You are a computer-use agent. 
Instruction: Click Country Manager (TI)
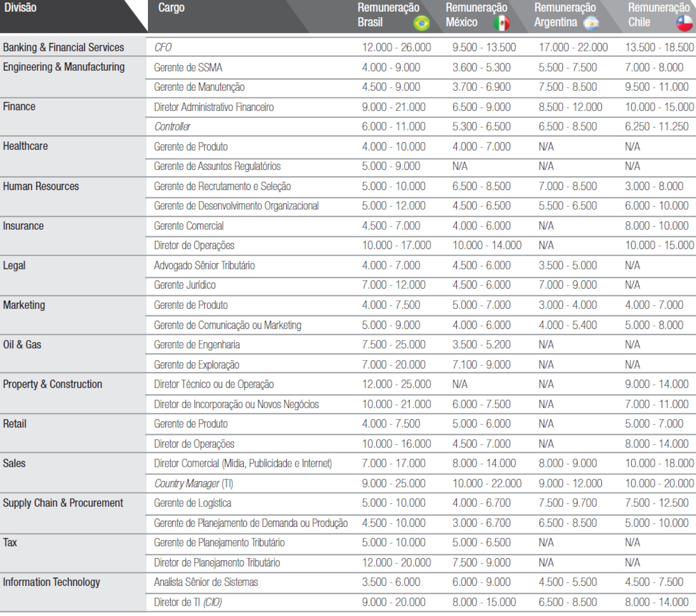(194, 483)
